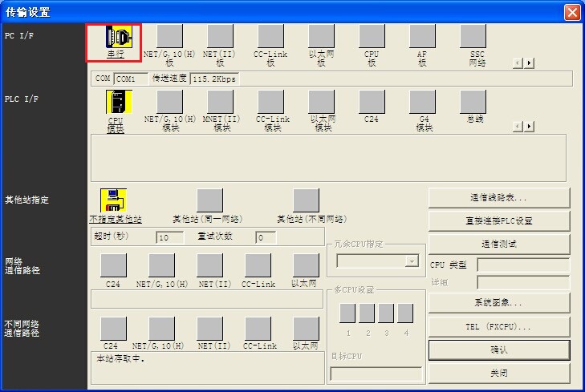Select the PC I/F SSC 网络 icon
This screenshot has width=585, height=392.
pyautogui.click(x=473, y=36)
